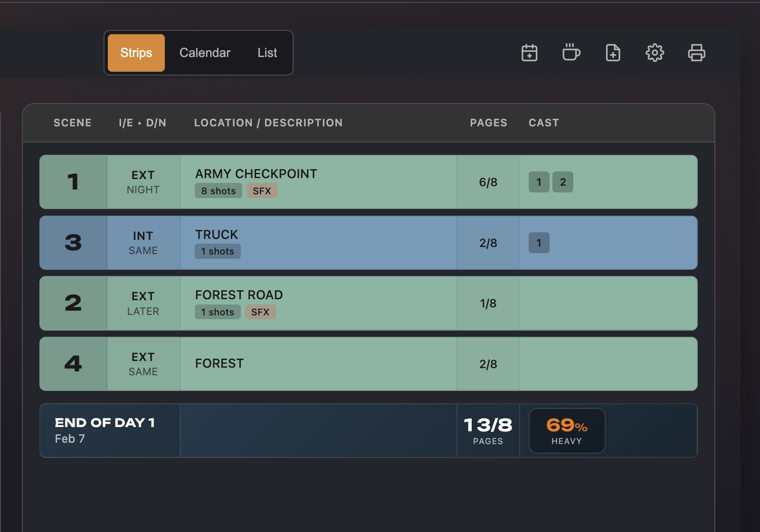Open the day calendar icon in the toolbar

(529, 53)
